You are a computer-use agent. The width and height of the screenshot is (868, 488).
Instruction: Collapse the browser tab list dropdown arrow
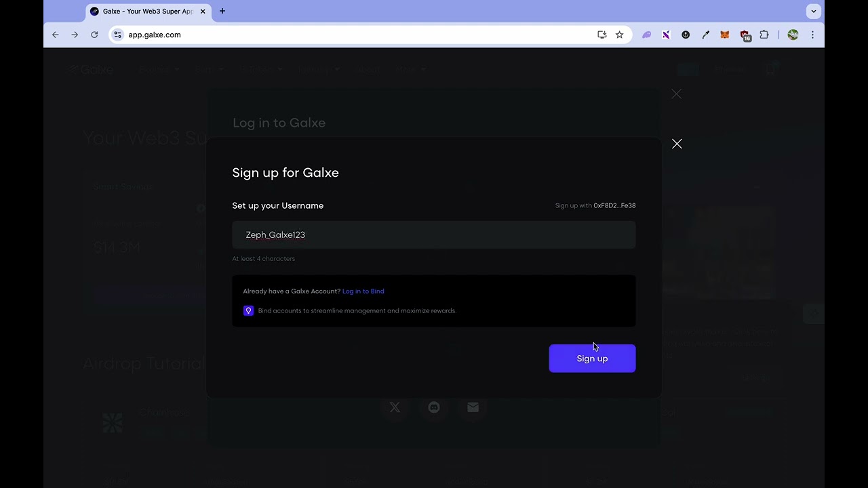click(813, 11)
